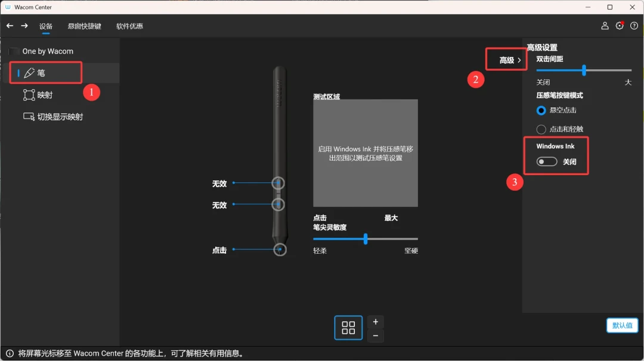Open the 点击 pen tip assignment
The width and height of the screenshot is (644, 361).
point(219,250)
